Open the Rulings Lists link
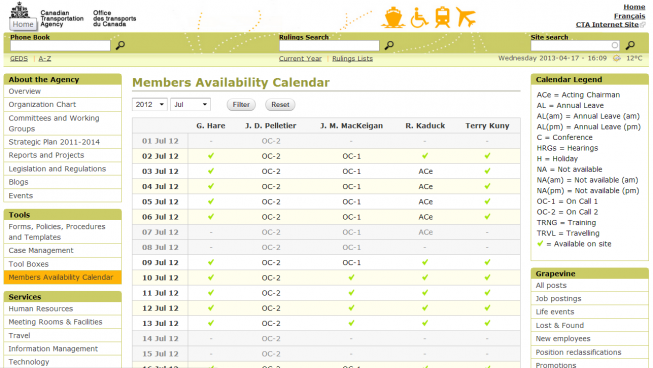This screenshot has height=368, width=653. pos(352,58)
